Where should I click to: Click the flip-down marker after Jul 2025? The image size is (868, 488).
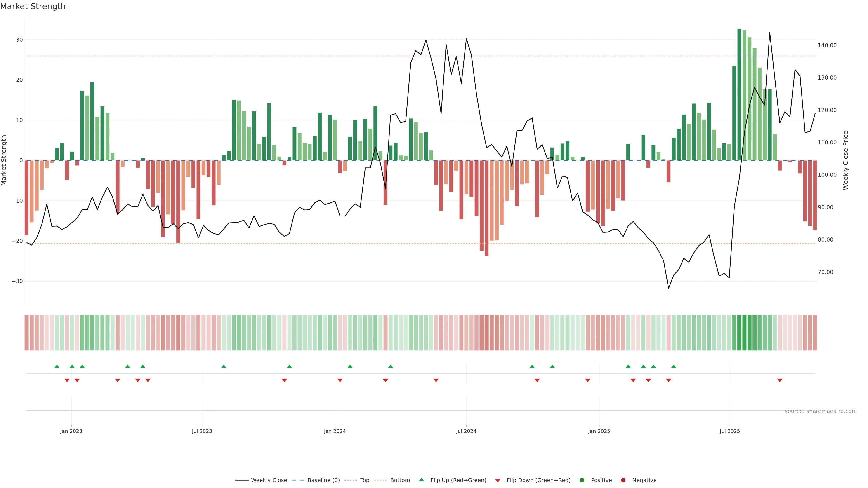point(780,380)
